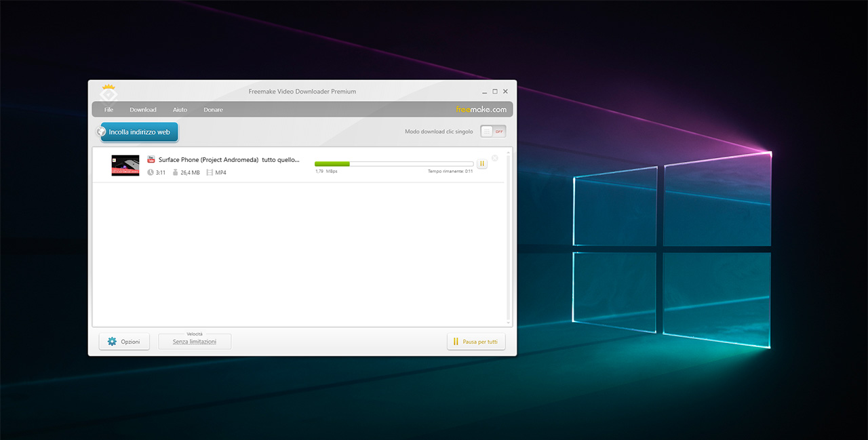The image size is (868, 440).
Task: Click the Surface Phone video thumbnail
Action: click(x=125, y=165)
